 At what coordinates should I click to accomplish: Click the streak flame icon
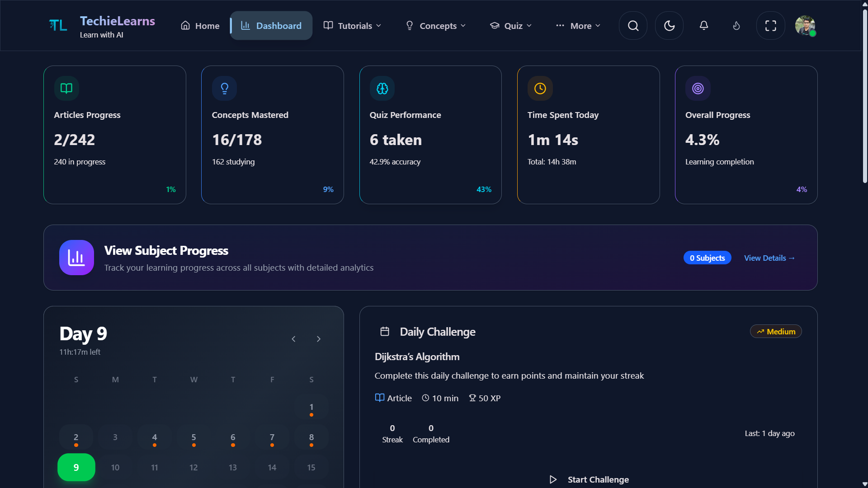click(736, 26)
